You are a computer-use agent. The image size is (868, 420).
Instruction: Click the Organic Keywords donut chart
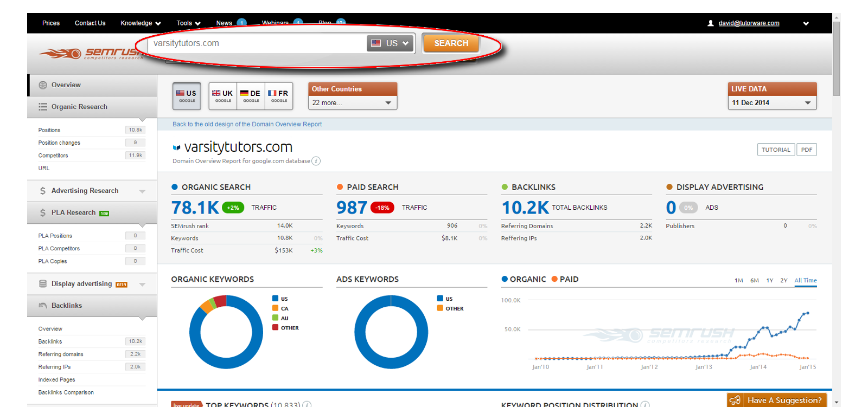click(226, 332)
